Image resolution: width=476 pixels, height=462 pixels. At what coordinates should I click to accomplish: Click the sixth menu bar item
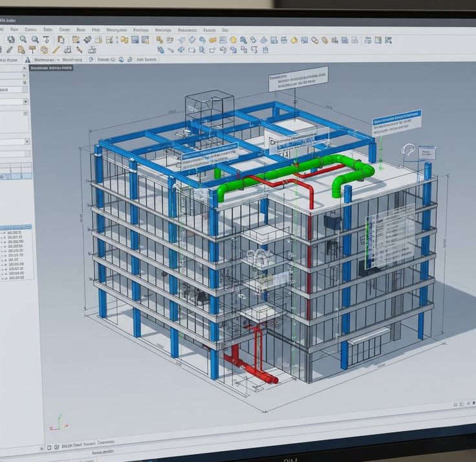pyautogui.click(x=81, y=30)
